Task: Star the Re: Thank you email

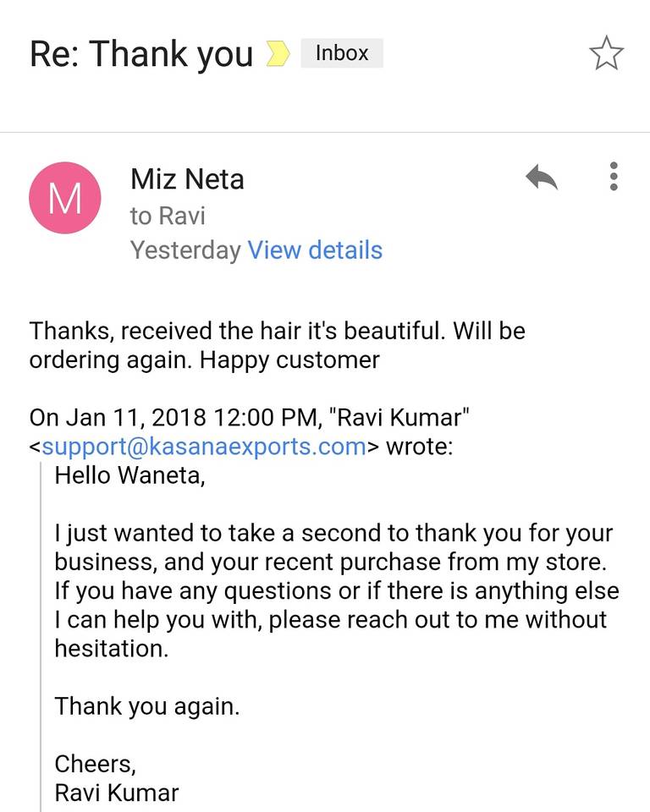Action: (x=606, y=55)
